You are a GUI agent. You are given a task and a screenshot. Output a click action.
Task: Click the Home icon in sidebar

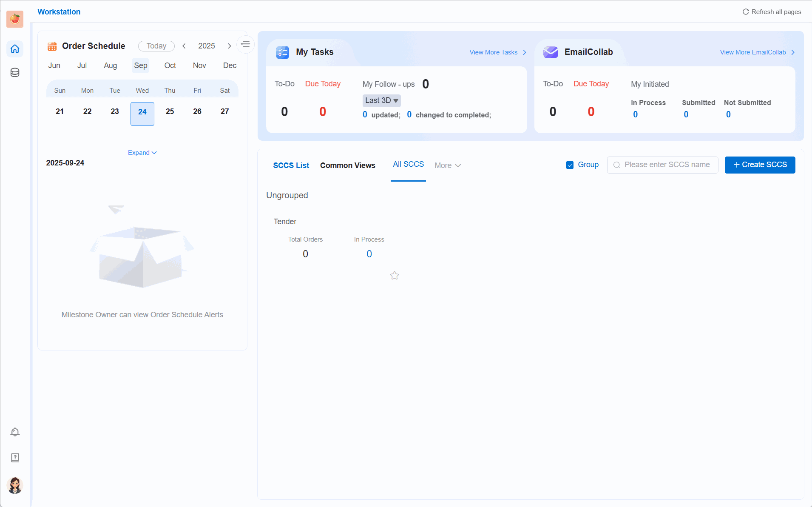click(15, 49)
